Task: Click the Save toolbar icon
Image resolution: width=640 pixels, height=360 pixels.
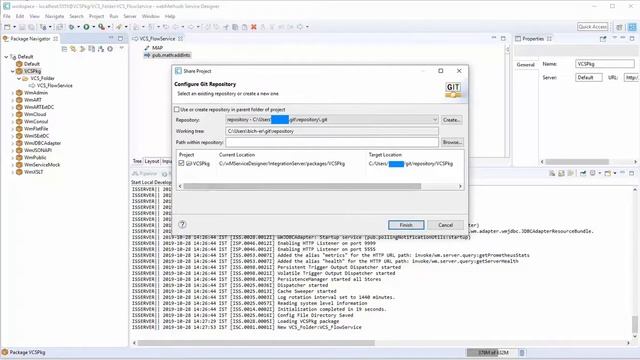Action: pyautogui.click(x=22, y=27)
